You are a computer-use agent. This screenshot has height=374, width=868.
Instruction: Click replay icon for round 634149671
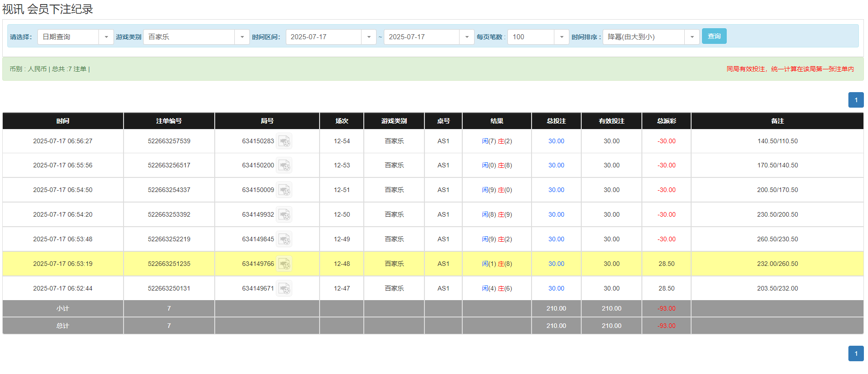point(284,289)
